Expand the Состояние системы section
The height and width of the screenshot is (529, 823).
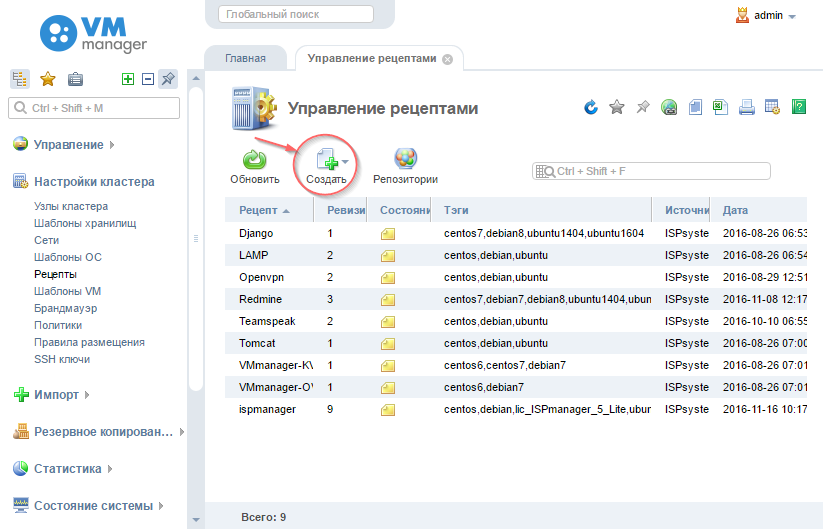(93, 506)
